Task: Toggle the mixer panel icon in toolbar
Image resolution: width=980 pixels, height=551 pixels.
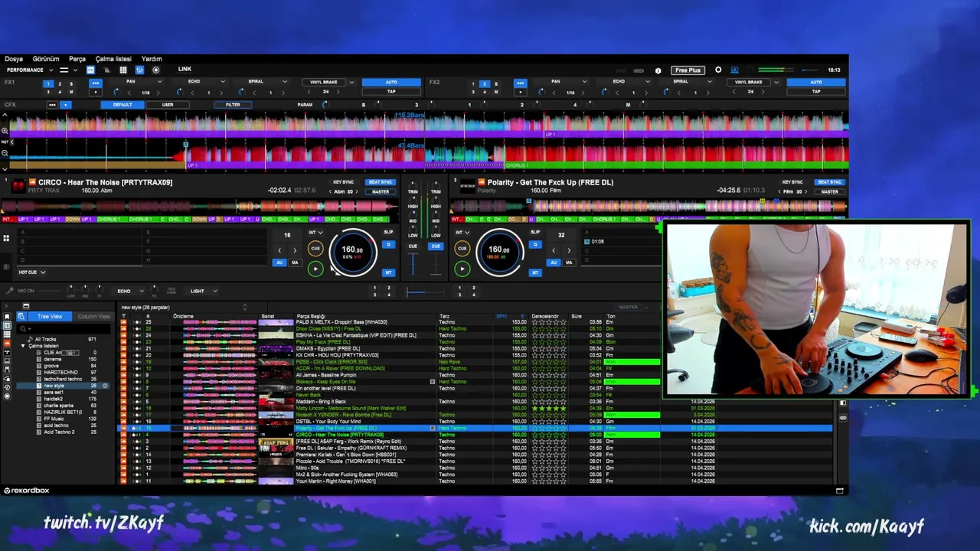Action: pos(139,70)
